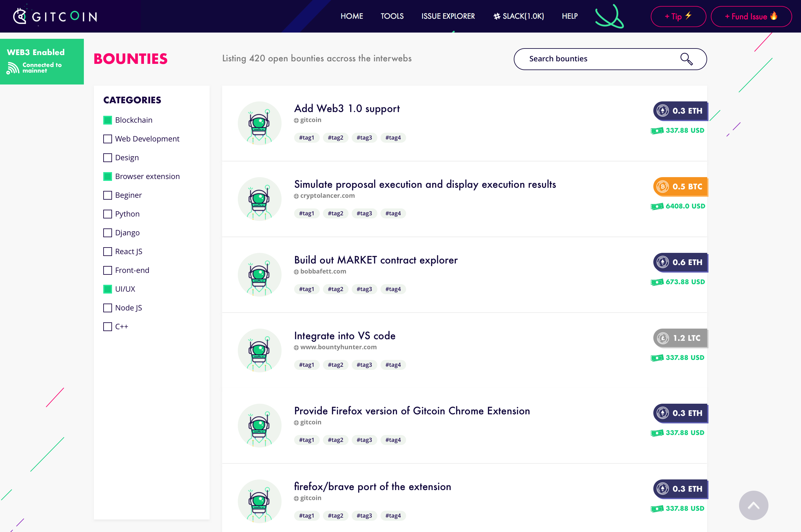Switch to ISSUE EXPLORER in the navbar
The image size is (801, 532).
448,16
